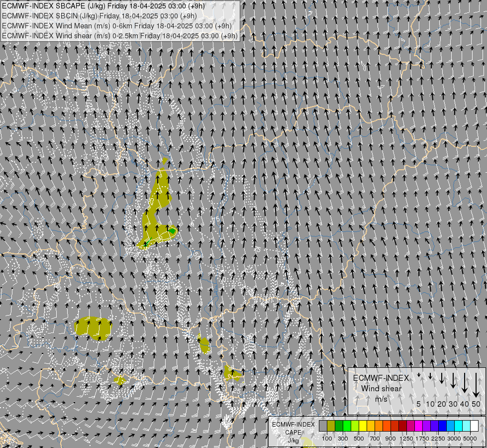Pick the bright cyan CAPE legend swatch
The height and width of the screenshot is (448, 487).
click(458, 426)
